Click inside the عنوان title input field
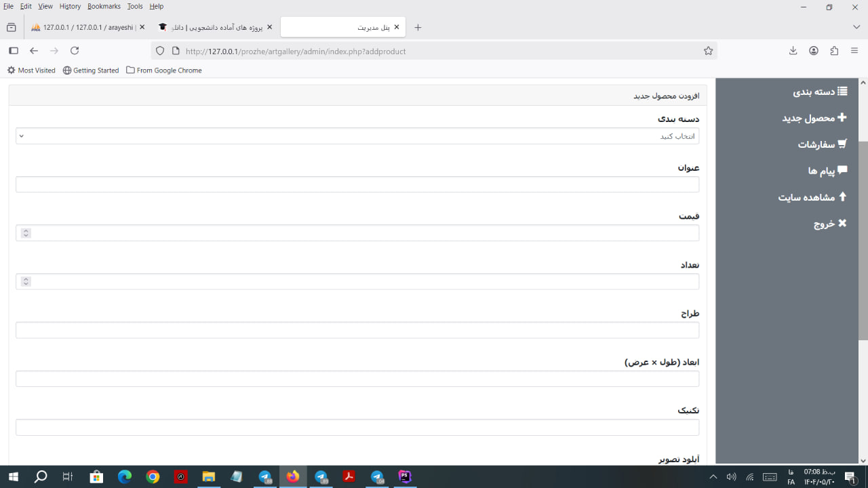868x488 pixels. pos(357,184)
